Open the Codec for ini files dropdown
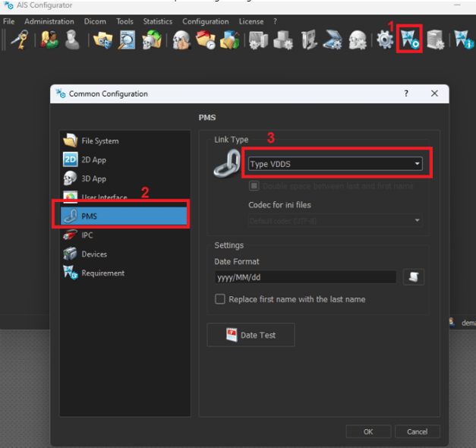Viewport: 476px width, 448px height. click(x=335, y=220)
